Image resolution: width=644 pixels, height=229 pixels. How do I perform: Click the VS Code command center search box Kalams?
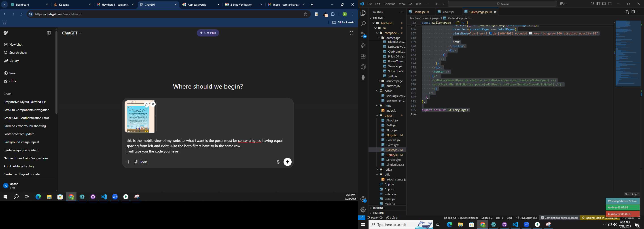pos(502,4)
